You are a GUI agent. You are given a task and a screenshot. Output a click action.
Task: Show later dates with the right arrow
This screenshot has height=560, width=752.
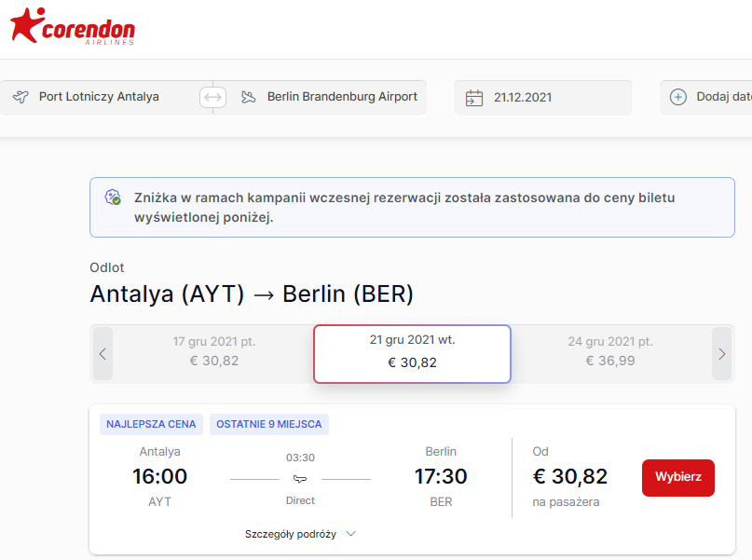click(722, 354)
